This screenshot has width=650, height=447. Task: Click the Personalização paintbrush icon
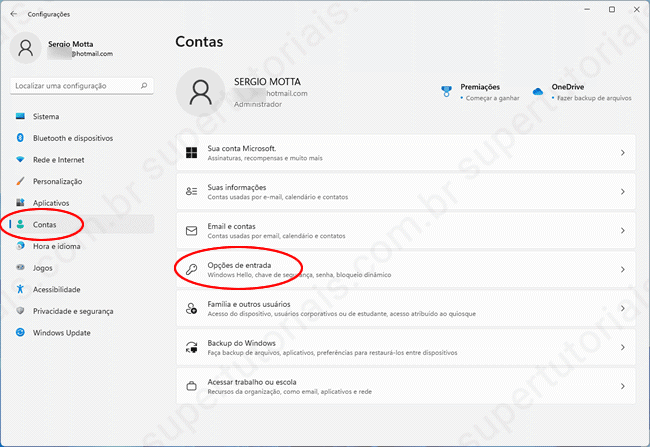coord(20,181)
